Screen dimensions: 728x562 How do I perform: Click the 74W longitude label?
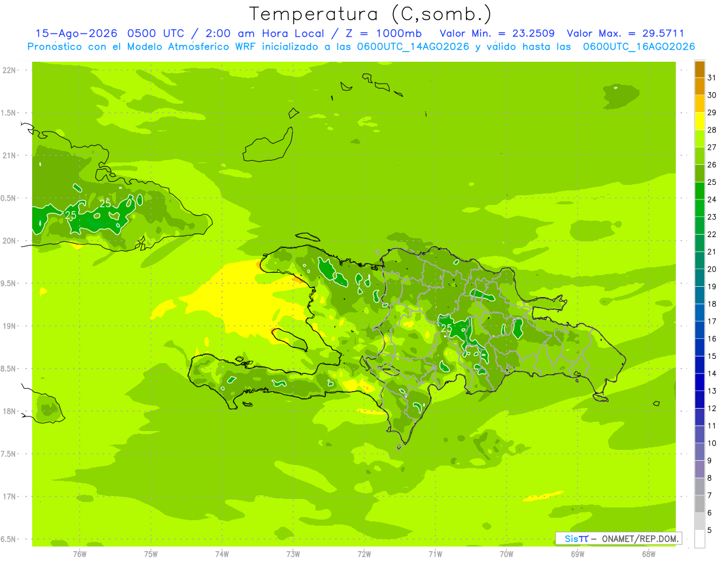pyautogui.click(x=222, y=554)
